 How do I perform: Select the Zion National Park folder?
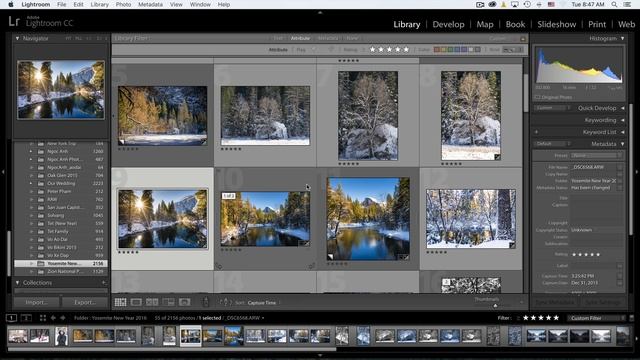[61, 271]
